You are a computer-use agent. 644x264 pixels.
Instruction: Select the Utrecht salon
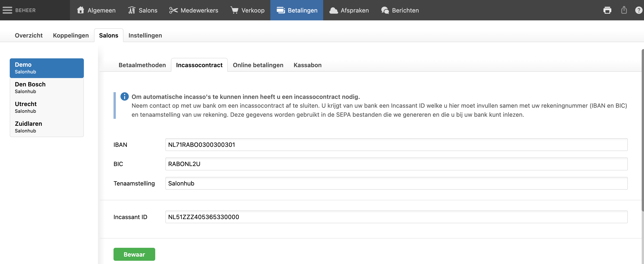click(47, 107)
